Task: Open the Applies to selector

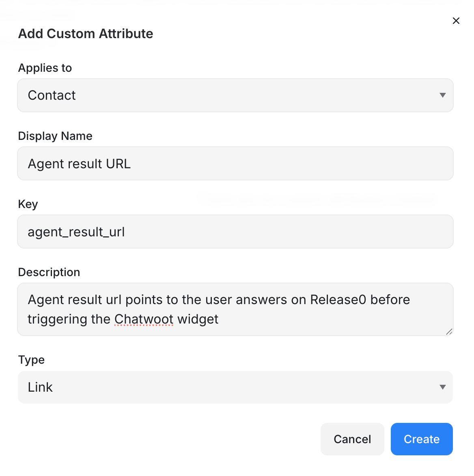Action: click(x=235, y=95)
